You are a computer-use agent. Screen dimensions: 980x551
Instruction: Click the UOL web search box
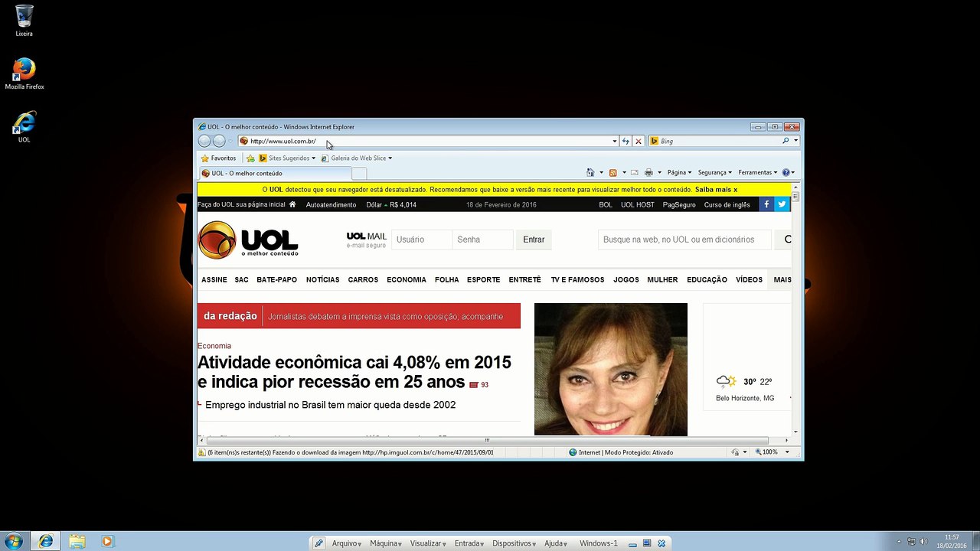coord(685,240)
